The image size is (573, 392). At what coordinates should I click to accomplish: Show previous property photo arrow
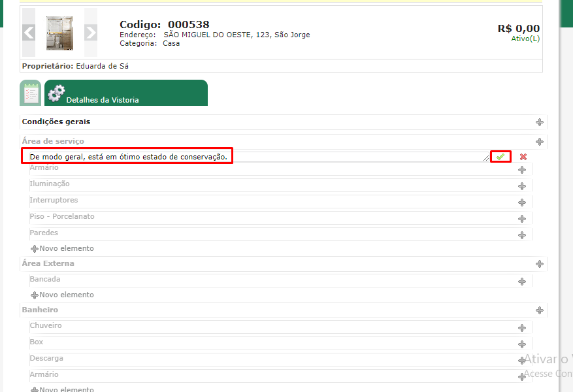[x=29, y=33]
